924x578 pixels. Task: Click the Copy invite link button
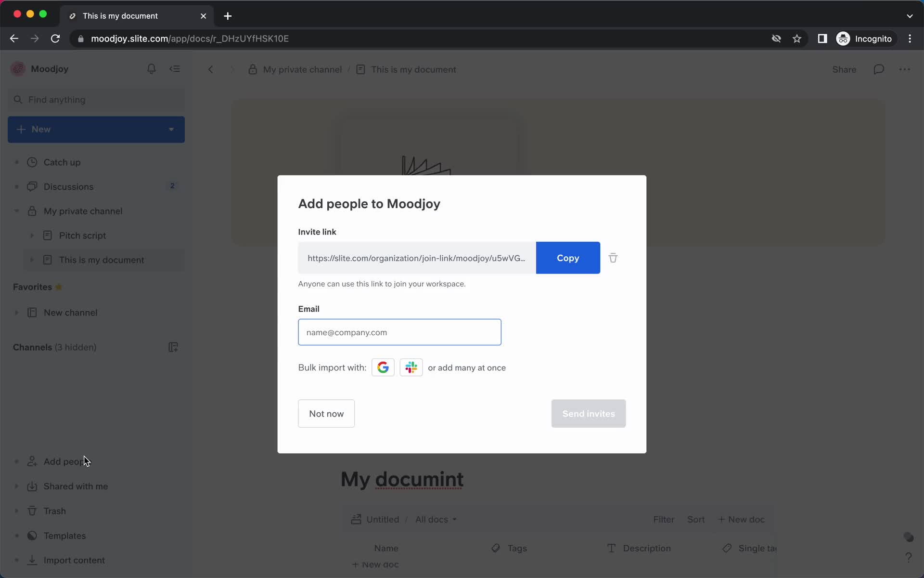[x=568, y=258]
